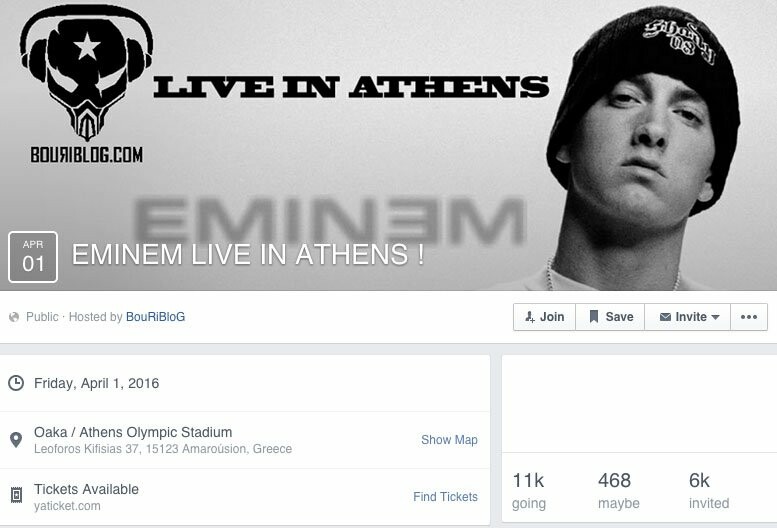Image resolution: width=777 pixels, height=528 pixels.
Task: View the 11k going guest list
Action: [529, 490]
